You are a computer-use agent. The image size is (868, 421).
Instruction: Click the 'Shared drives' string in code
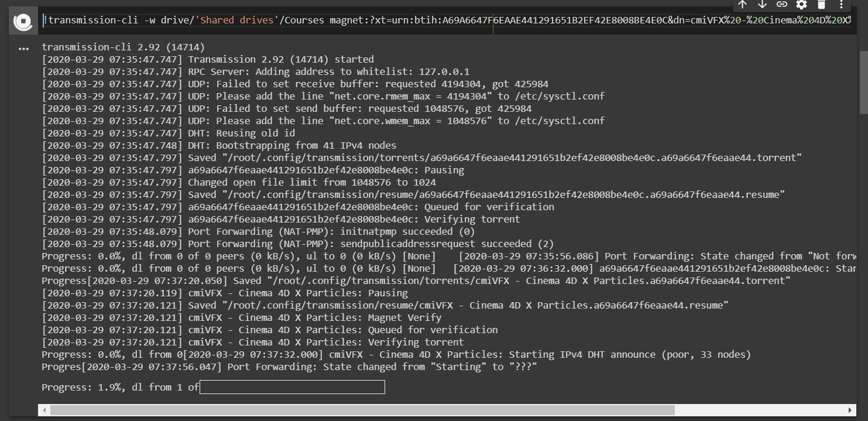click(x=238, y=20)
